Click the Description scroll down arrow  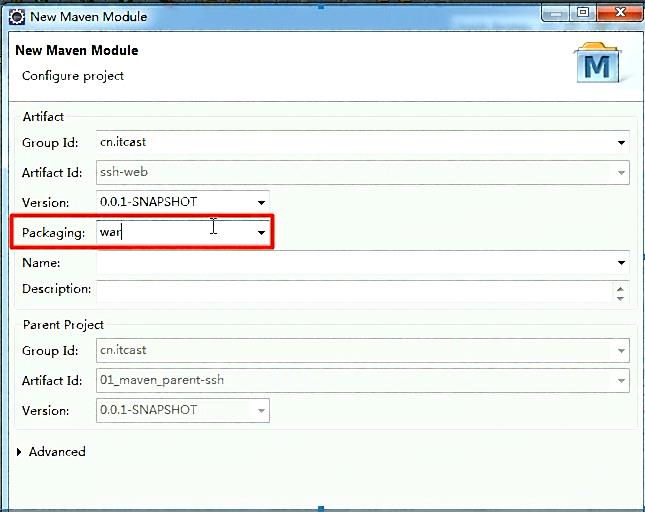pyautogui.click(x=620, y=299)
